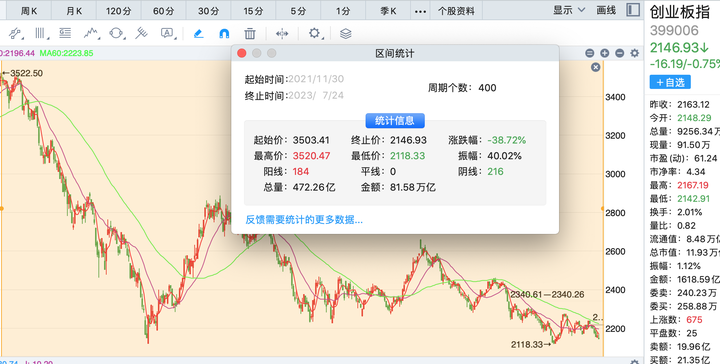Expand the 显示 dropdown menu
This screenshot has width=720, height=364.
(569, 10)
